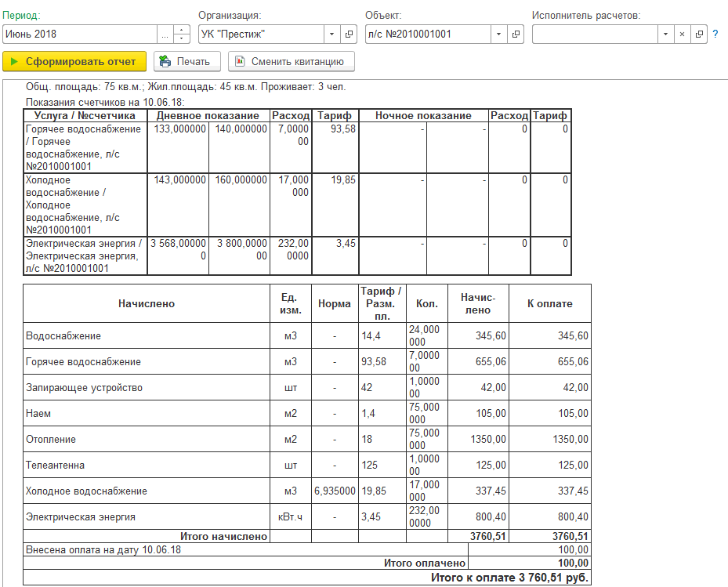728x587 pixels.
Task: Click the Итого оплачено label
Action: pos(425,563)
